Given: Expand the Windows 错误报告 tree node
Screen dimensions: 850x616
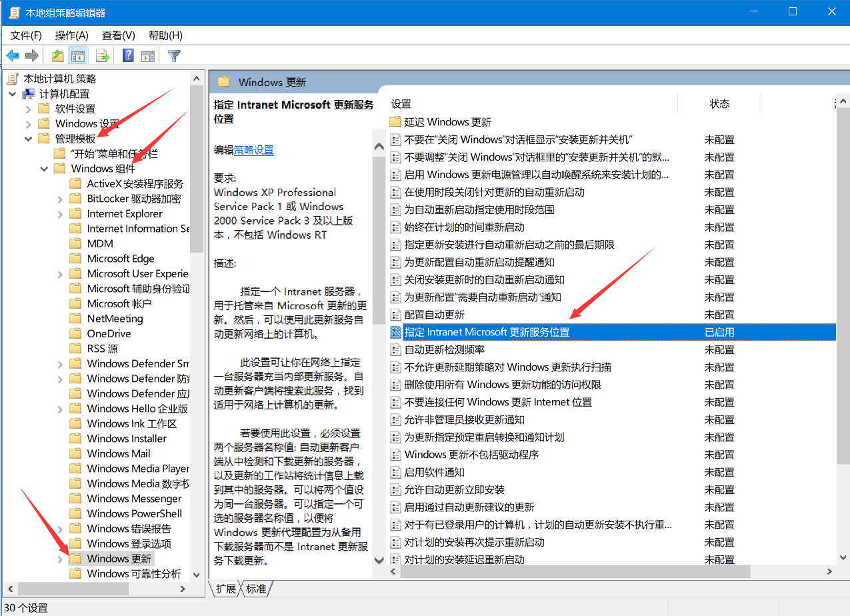Looking at the screenshot, I should pyautogui.click(x=60, y=529).
